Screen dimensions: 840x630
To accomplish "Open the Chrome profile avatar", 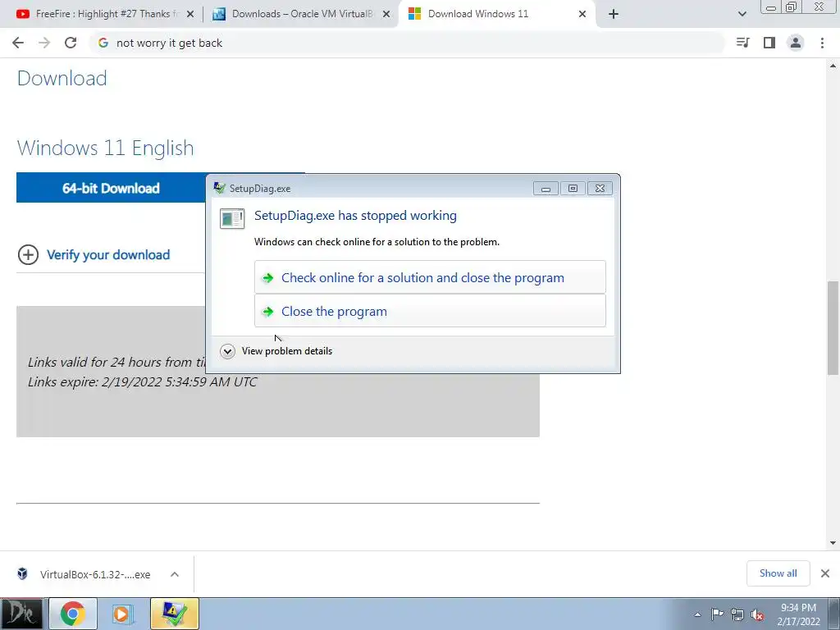I will pos(796,43).
